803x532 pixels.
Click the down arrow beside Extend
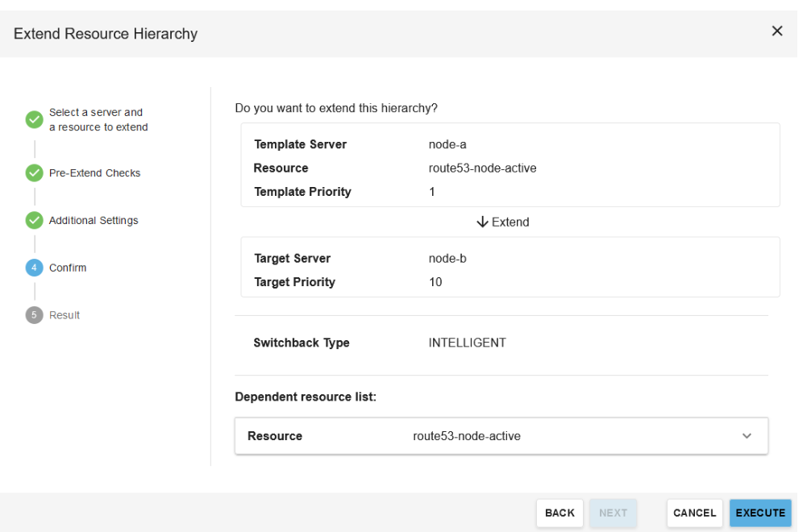click(483, 222)
